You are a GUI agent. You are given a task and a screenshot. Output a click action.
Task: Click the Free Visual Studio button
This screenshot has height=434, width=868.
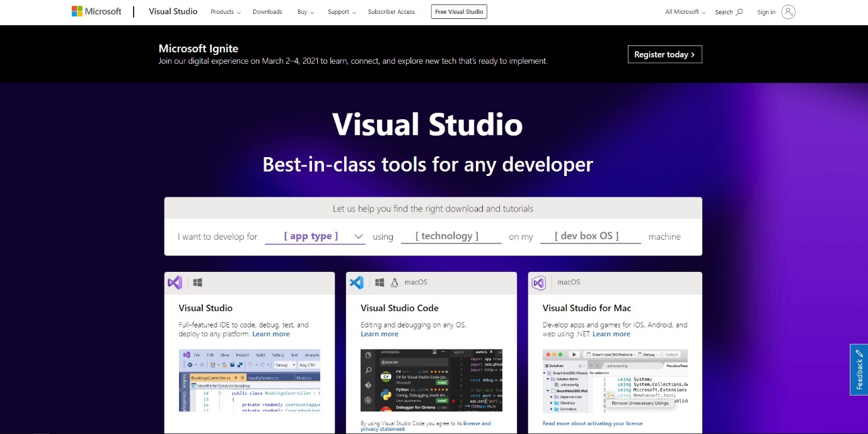pyautogui.click(x=459, y=12)
